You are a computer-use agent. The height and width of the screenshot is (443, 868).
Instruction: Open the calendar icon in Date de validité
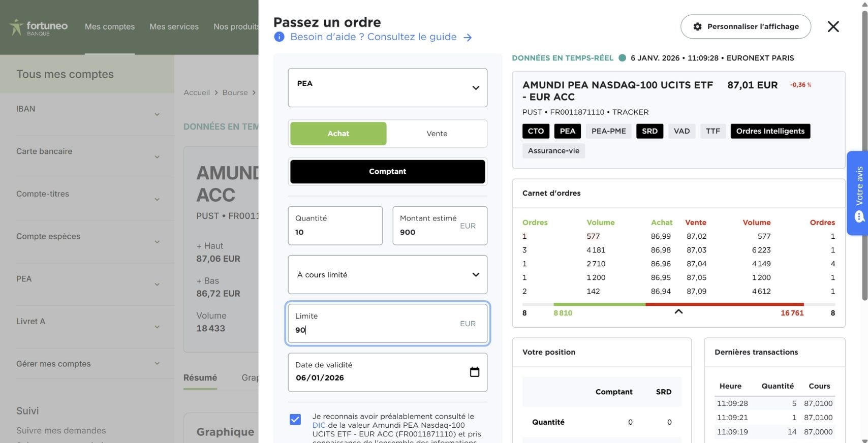(474, 372)
